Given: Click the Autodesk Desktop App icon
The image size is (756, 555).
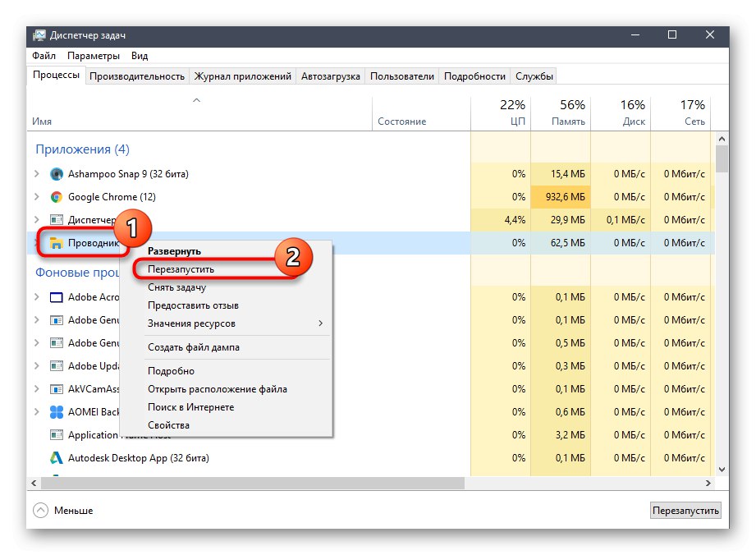Looking at the screenshot, I should pyautogui.click(x=57, y=458).
